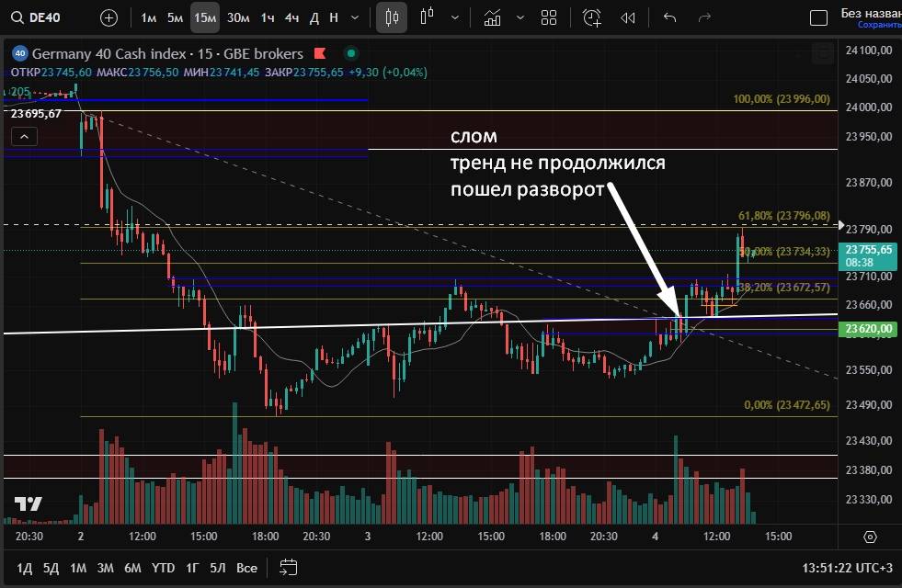The width and height of the screenshot is (902, 588).
Task: Switch to the 5m timeframe
Action: (175, 17)
